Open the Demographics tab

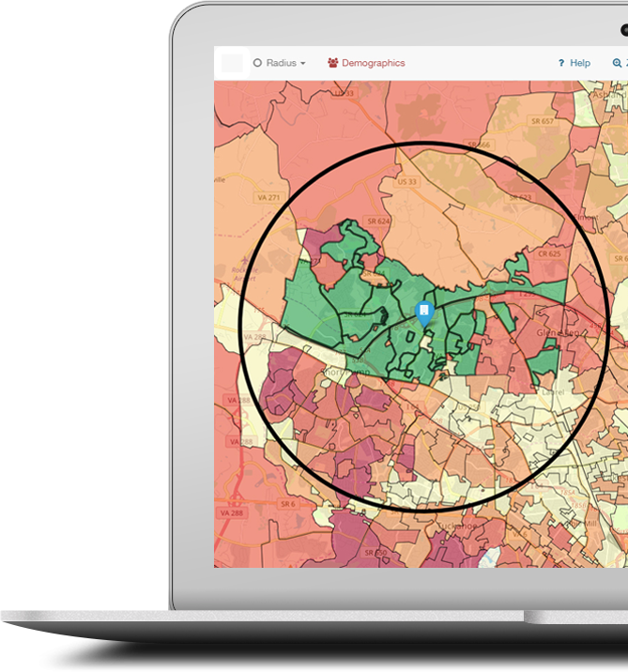coord(373,63)
